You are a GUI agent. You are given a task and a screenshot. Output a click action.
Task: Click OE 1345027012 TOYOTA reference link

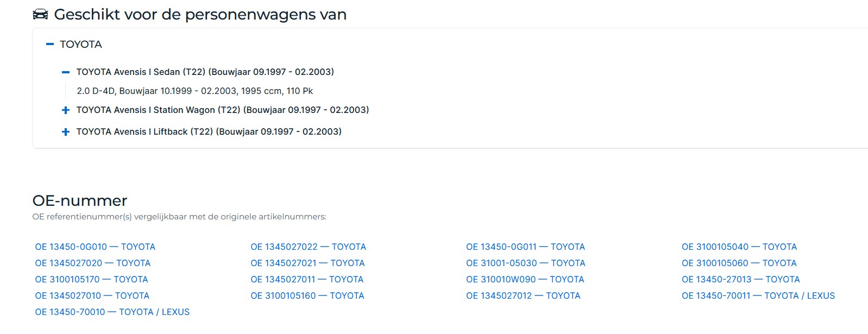pos(523,296)
